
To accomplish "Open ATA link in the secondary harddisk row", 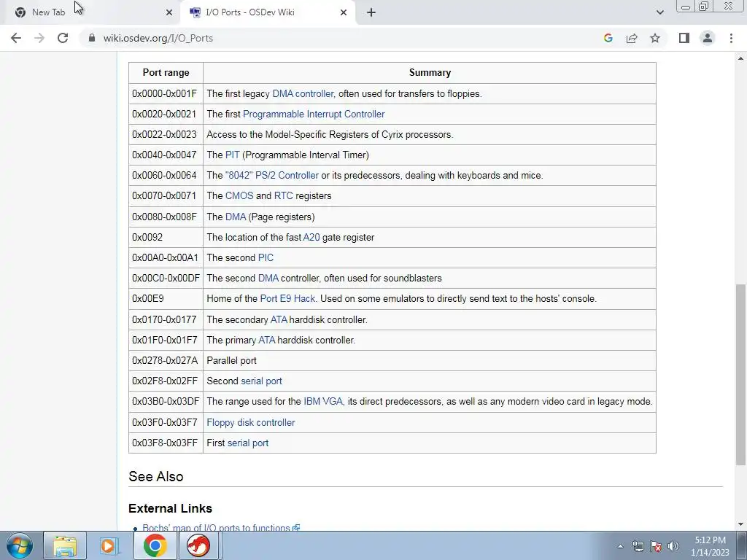I will (x=279, y=320).
